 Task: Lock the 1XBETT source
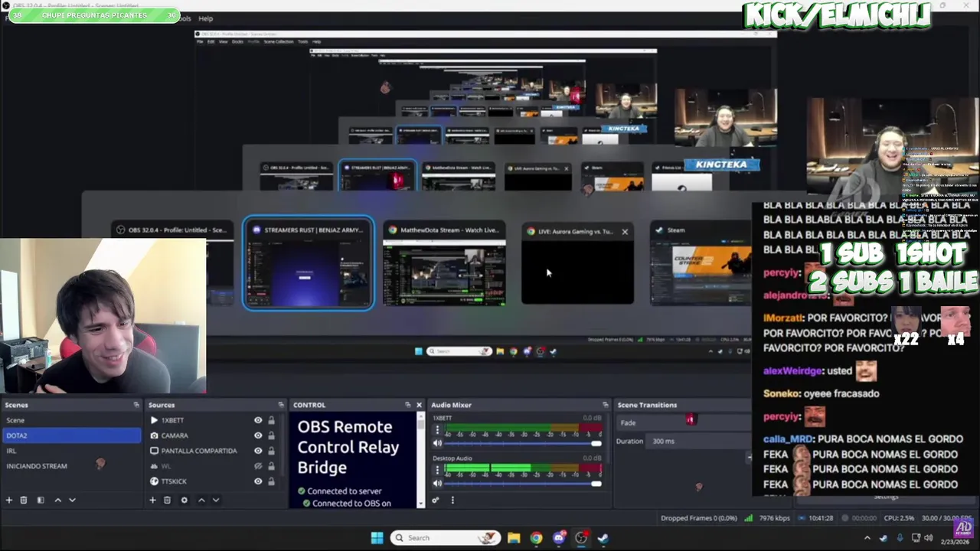tap(271, 420)
